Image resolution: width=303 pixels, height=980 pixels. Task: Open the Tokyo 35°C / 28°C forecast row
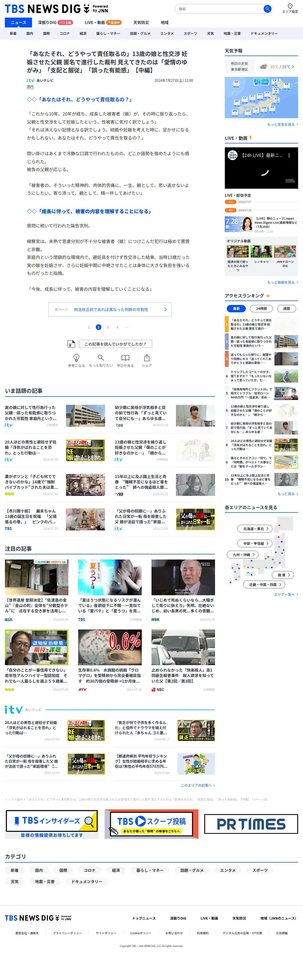pyautogui.click(x=261, y=66)
